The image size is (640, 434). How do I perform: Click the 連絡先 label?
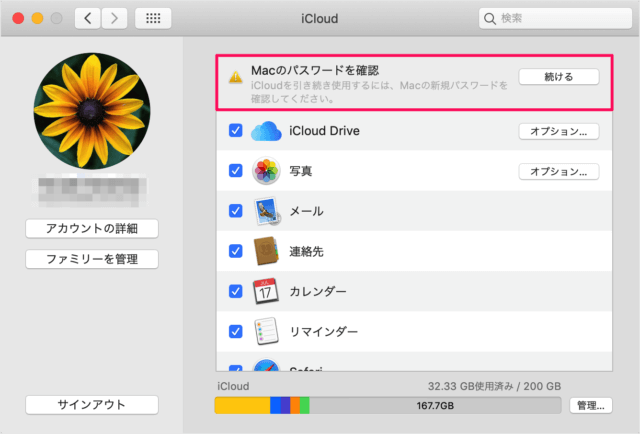(x=307, y=251)
